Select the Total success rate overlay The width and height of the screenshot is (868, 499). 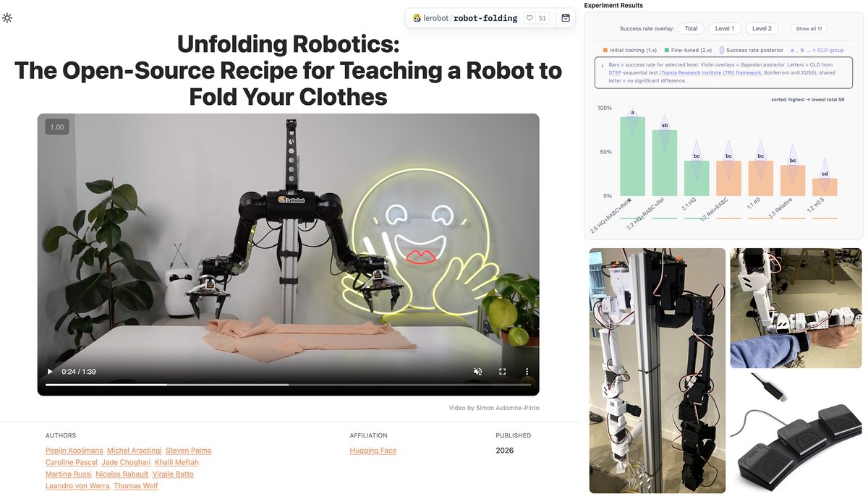(692, 29)
